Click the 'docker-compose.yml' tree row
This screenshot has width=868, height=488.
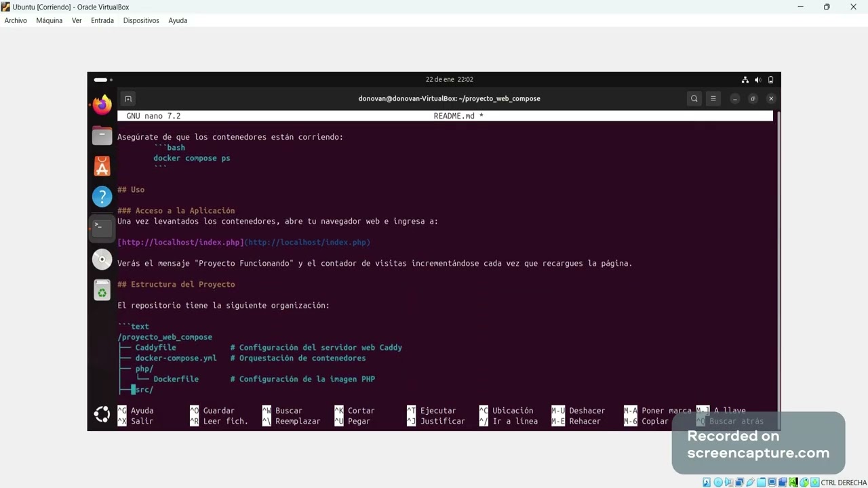coord(242,359)
